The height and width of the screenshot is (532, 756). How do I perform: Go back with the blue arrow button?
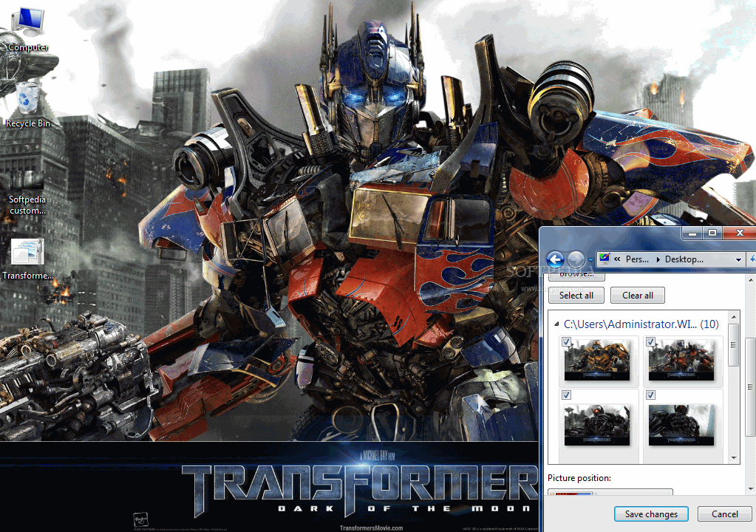(555, 259)
